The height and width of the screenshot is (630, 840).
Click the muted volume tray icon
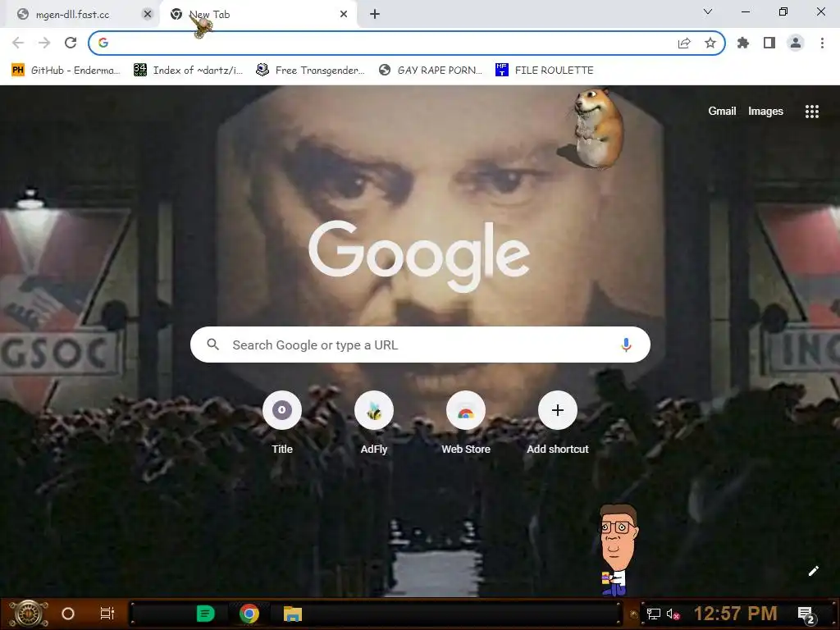(673, 614)
